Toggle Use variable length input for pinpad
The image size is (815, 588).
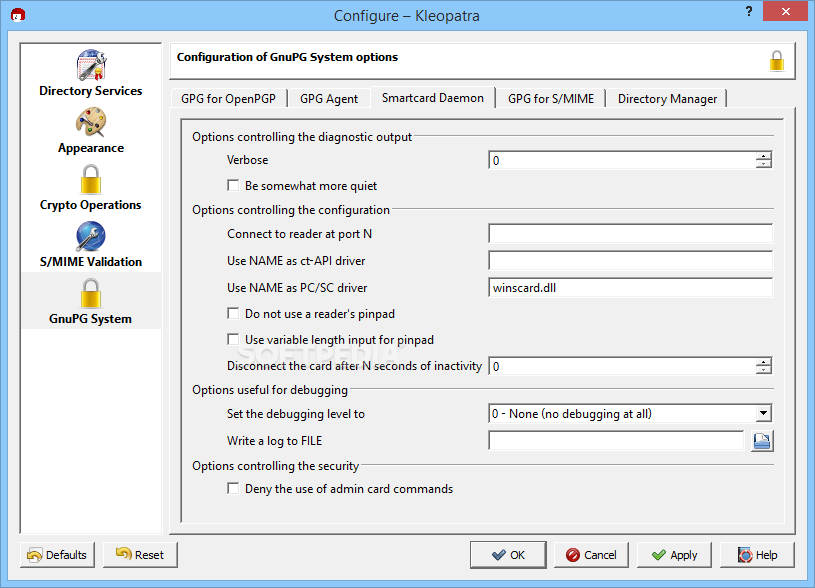233,339
